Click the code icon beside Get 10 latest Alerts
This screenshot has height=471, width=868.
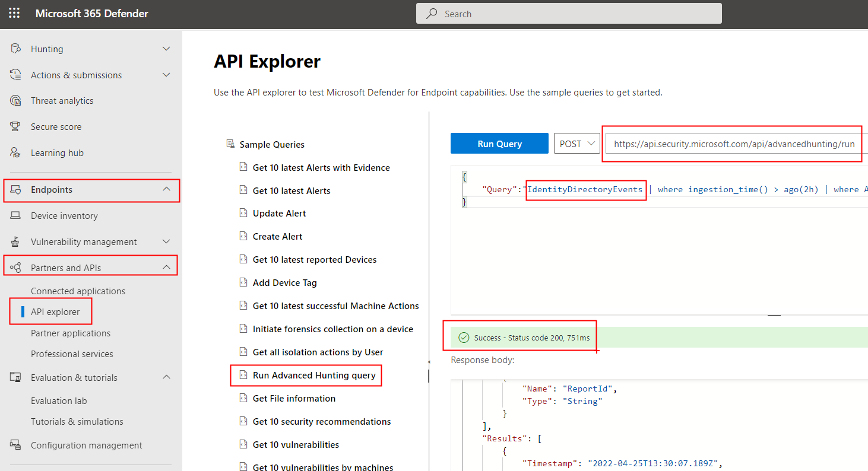(x=243, y=190)
